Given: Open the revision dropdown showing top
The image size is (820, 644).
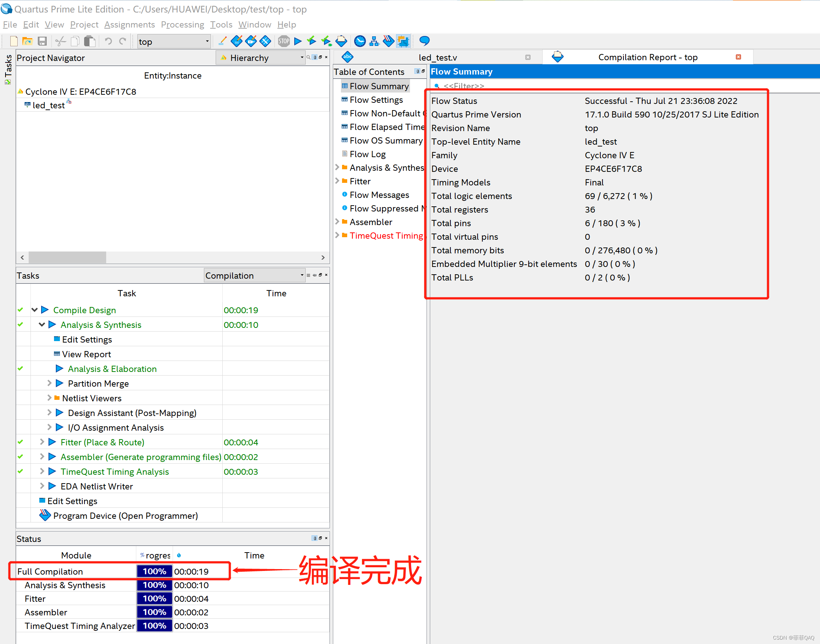Looking at the screenshot, I should tap(207, 41).
